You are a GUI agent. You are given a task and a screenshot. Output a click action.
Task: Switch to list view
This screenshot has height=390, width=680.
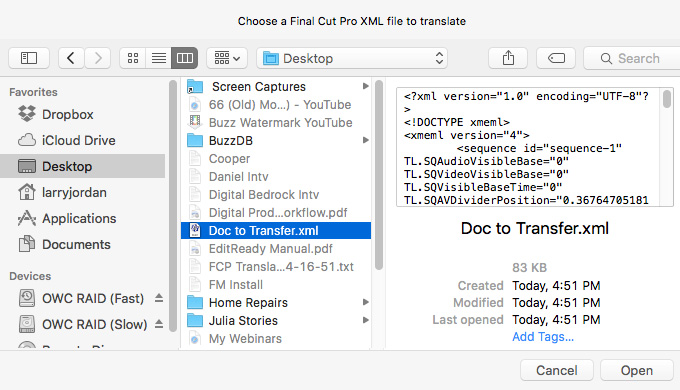(159, 58)
